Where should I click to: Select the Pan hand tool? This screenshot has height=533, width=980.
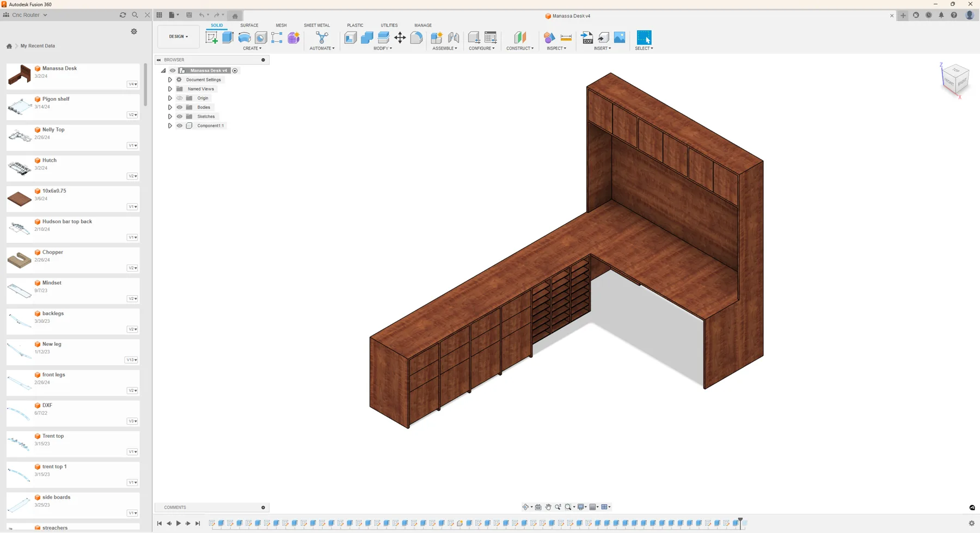pyautogui.click(x=548, y=507)
